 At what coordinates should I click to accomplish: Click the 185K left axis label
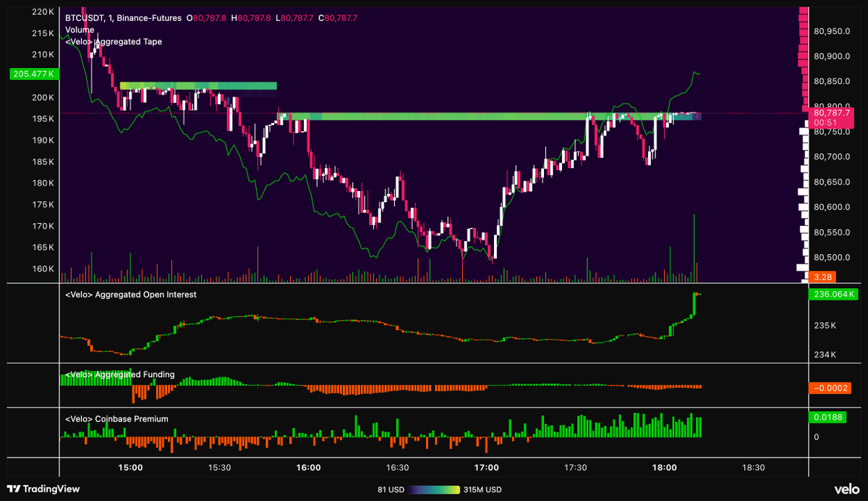click(43, 161)
